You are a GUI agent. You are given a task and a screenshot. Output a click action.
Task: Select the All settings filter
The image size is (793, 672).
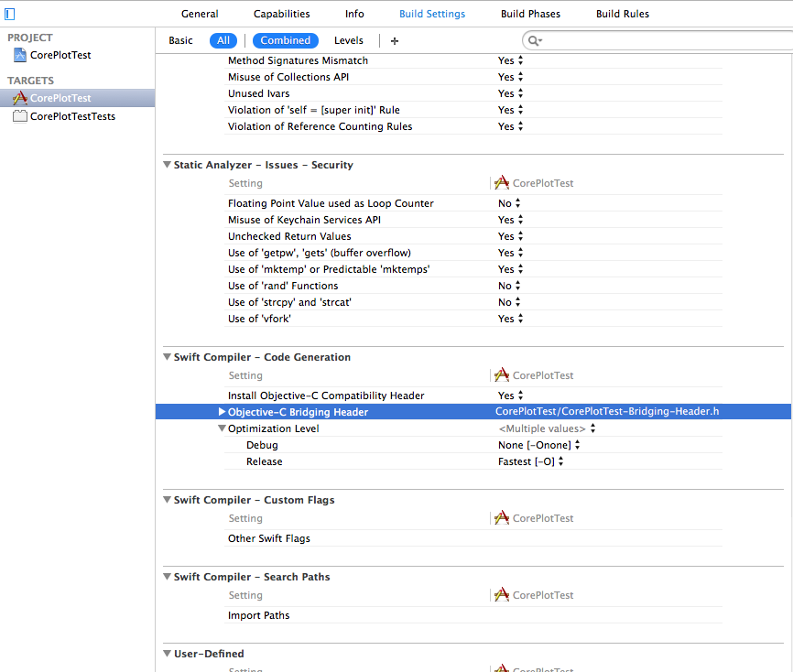(223, 40)
